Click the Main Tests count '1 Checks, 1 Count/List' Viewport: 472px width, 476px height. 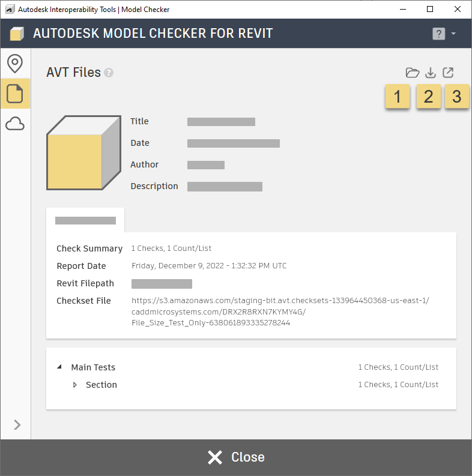pos(398,367)
